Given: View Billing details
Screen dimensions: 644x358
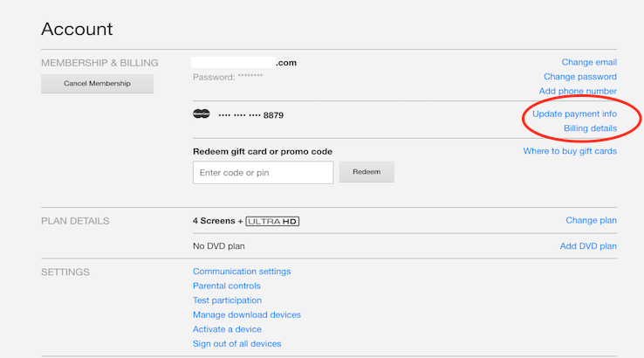Looking at the screenshot, I should [x=590, y=128].
